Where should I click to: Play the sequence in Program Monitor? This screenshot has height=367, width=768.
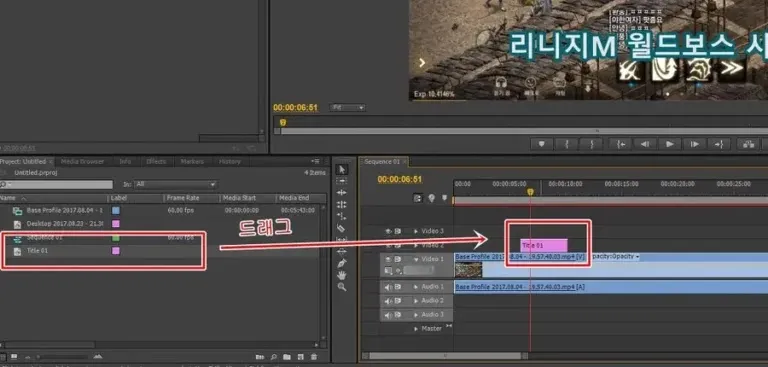670,144
